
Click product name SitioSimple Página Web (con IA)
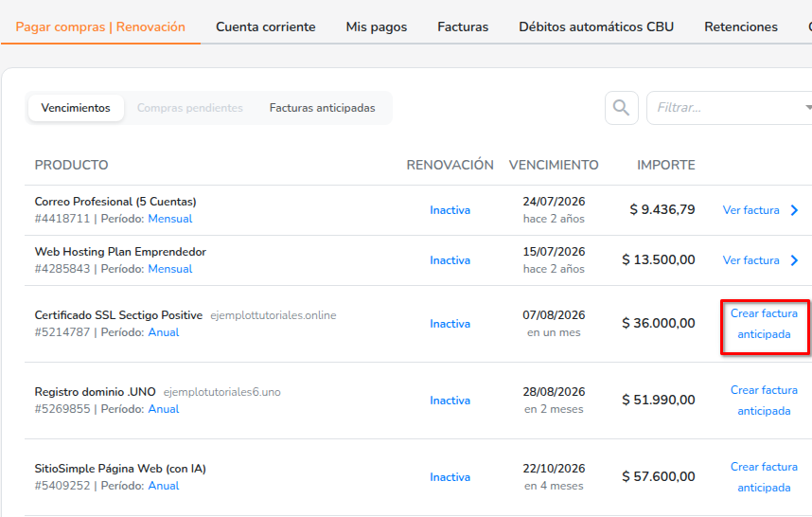(120, 469)
